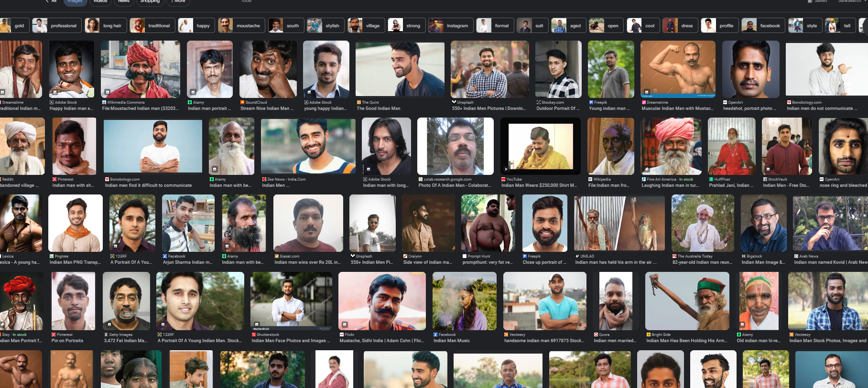Filter by the 'instagram' chip
Image resolution: width=868 pixels, height=388 pixels.
[x=451, y=26]
